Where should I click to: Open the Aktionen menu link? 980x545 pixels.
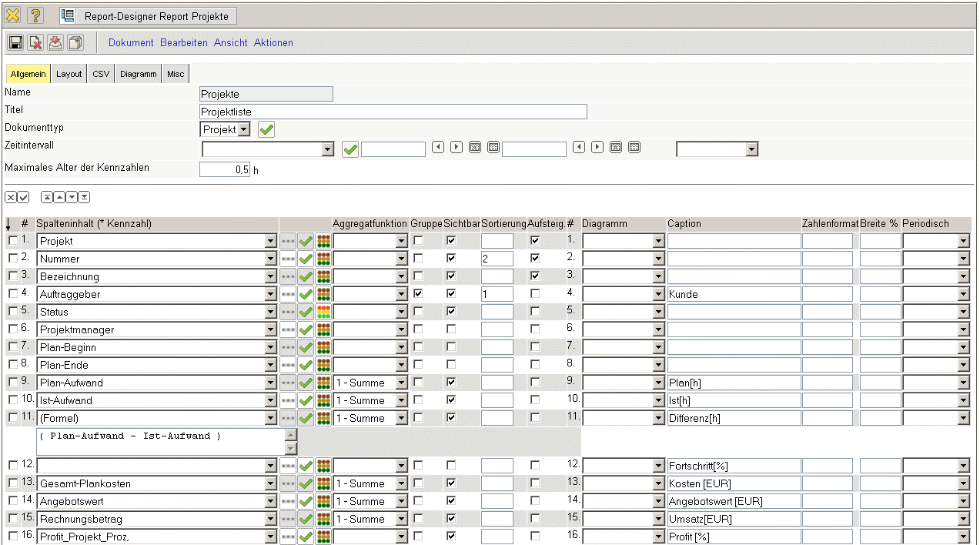coord(273,43)
